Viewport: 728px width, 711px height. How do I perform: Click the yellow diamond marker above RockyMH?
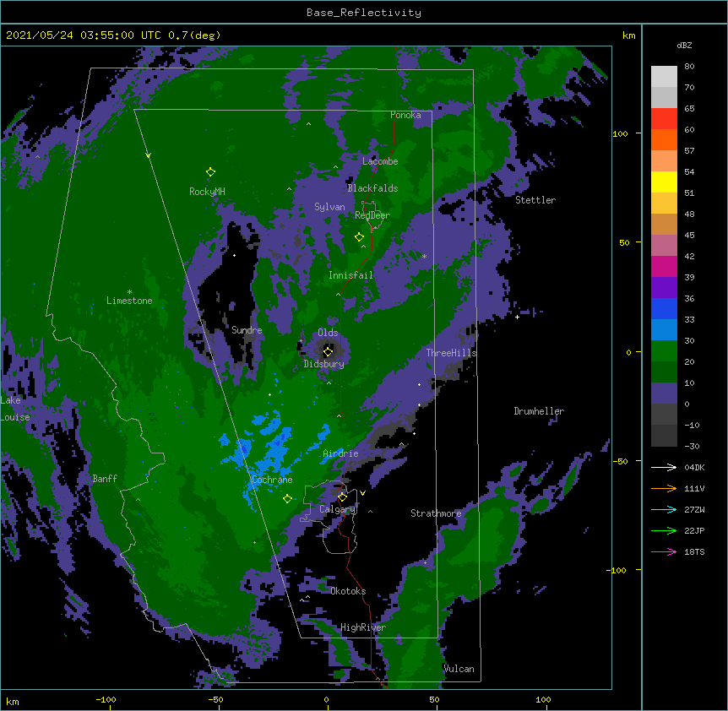[x=210, y=172]
